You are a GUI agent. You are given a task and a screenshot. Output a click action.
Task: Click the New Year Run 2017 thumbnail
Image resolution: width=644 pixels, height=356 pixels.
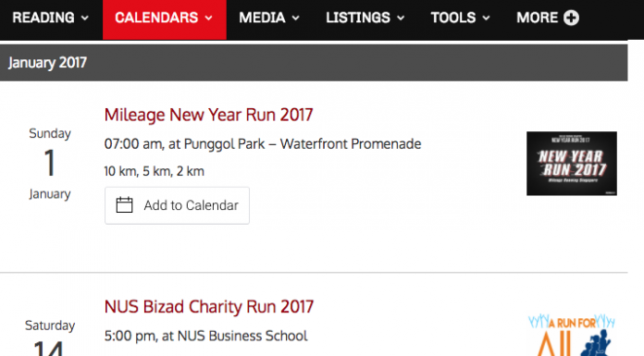[x=572, y=164]
